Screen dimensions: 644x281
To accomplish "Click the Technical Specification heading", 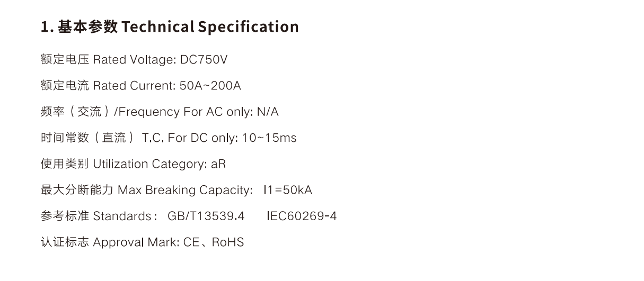I will [x=170, y=26].
